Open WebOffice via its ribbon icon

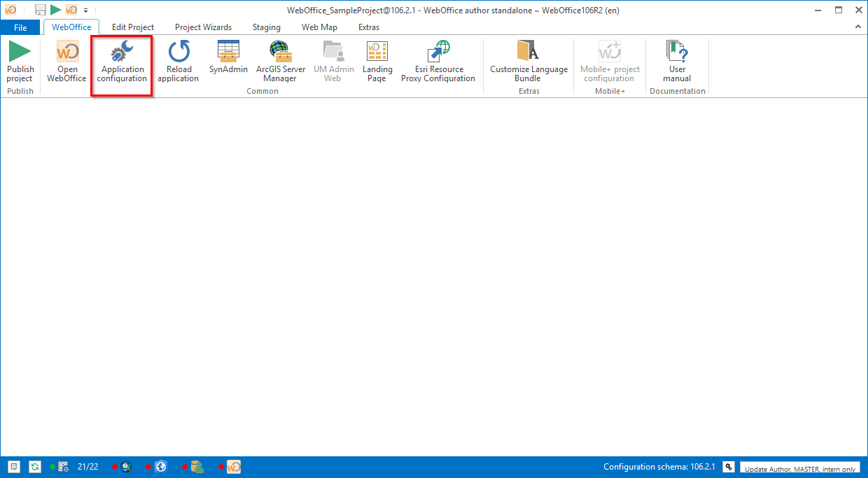click(x=66, y=63)
